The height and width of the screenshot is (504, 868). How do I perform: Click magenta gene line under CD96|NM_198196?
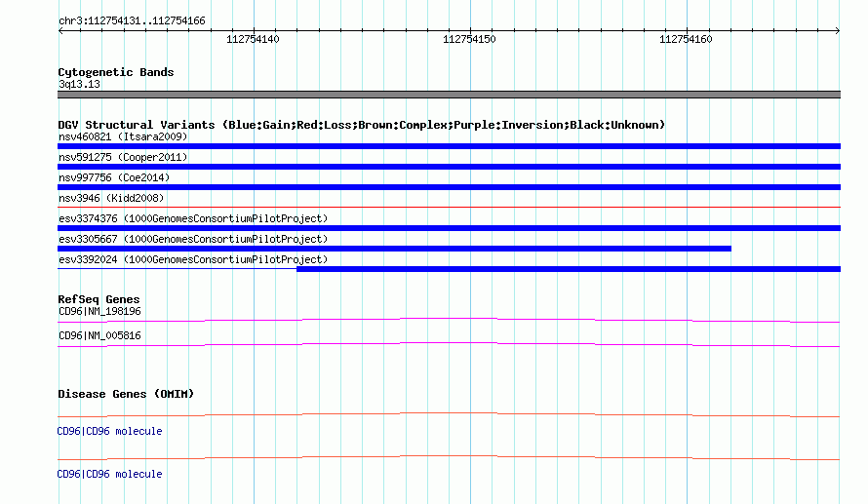click(449, 320)
